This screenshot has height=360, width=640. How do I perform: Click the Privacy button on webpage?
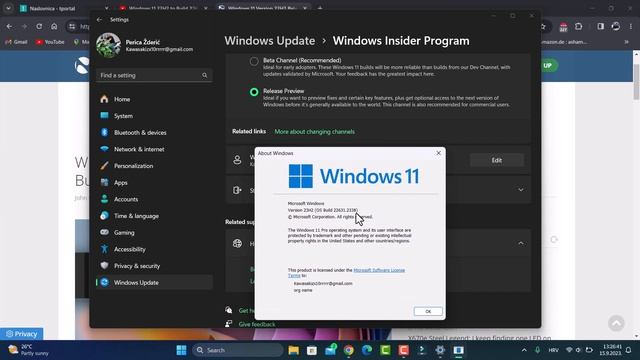(x=22, y=334)
